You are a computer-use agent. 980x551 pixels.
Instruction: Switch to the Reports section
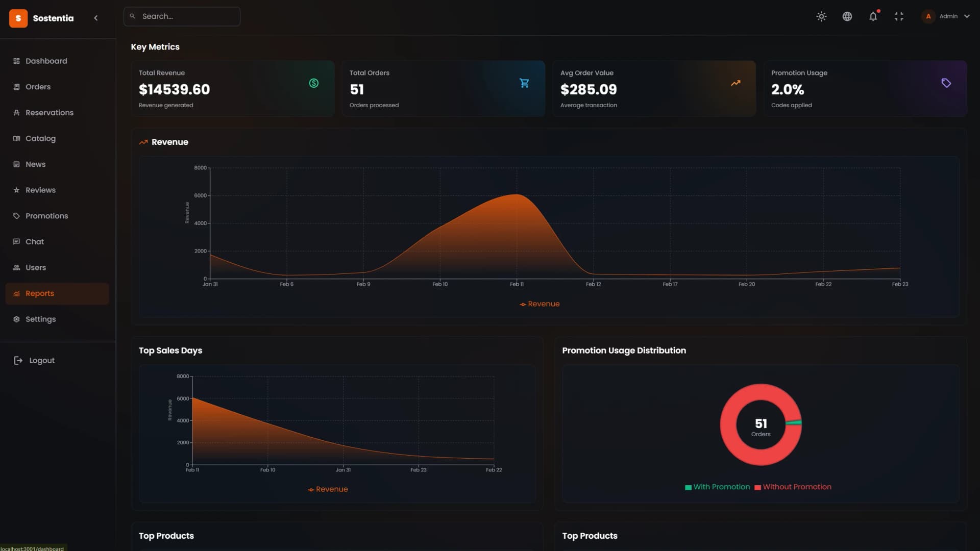point(40,293)
